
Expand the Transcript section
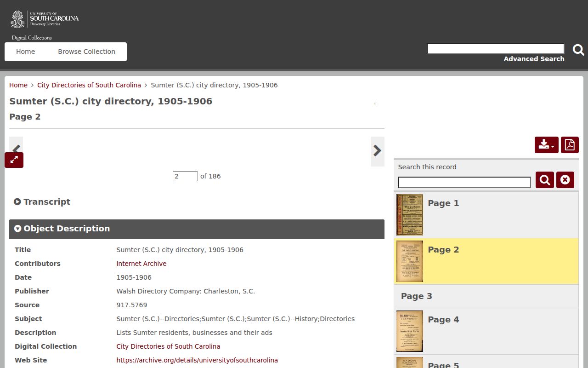[42, 201]
